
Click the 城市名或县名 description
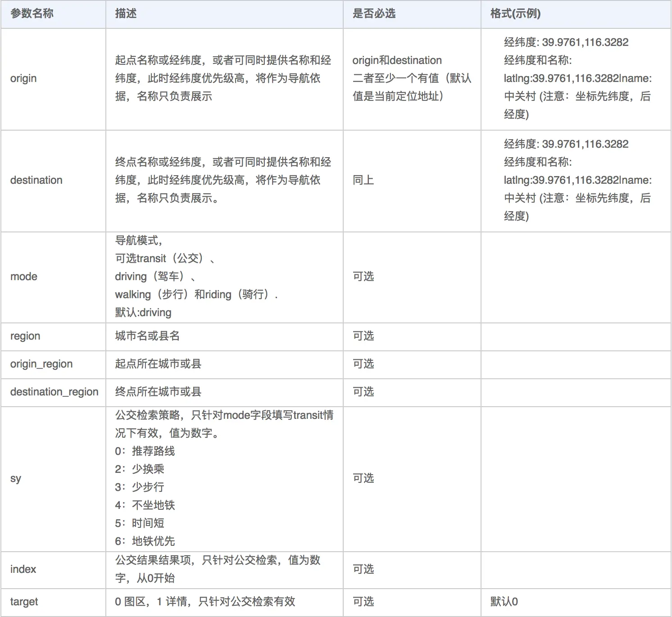[147, 336]
